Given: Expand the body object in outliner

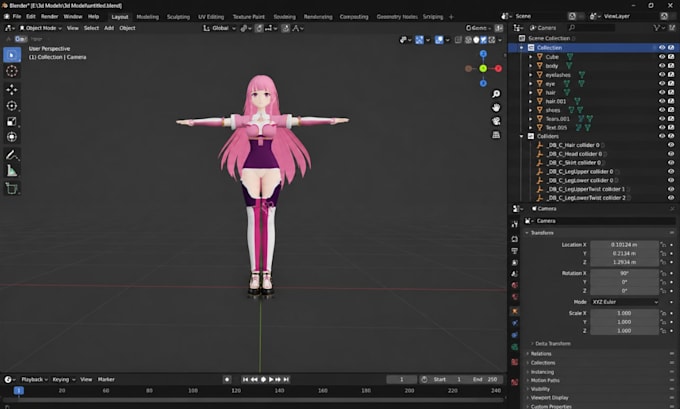Looking at the screenshot, I should coord(530,66).
